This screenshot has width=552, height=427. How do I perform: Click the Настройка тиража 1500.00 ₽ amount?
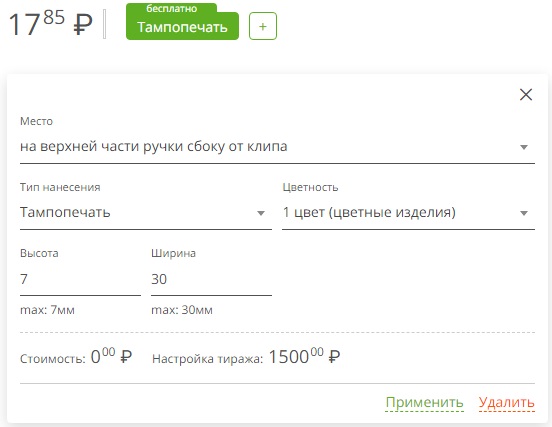pos(305,356)
